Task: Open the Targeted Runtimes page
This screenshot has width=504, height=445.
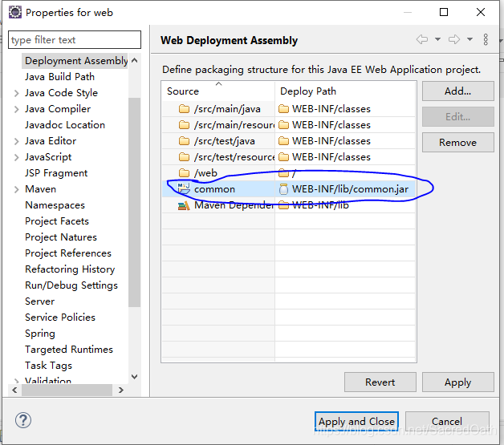Action: pos(69,350)
